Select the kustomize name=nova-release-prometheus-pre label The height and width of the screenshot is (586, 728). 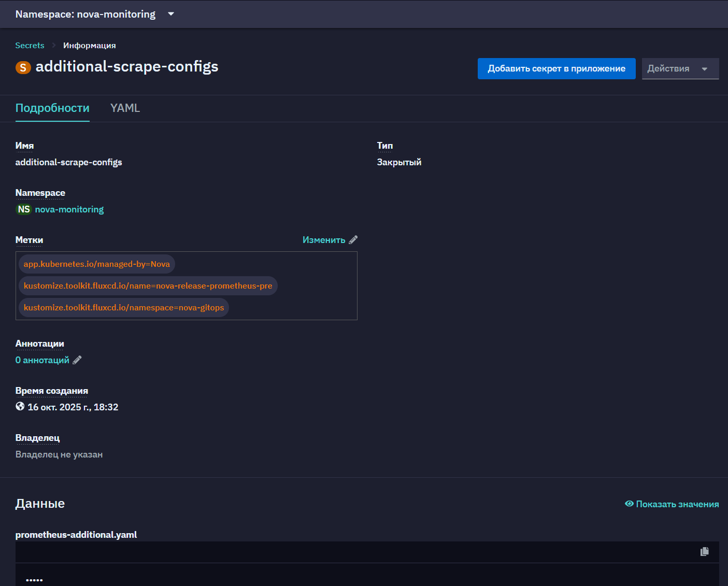148,286
